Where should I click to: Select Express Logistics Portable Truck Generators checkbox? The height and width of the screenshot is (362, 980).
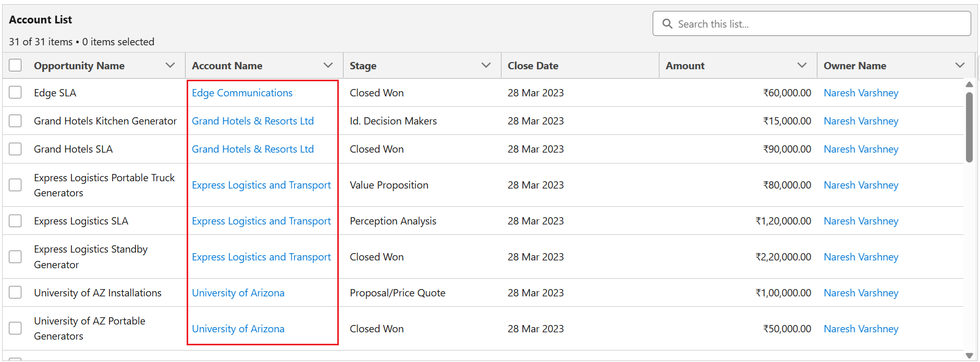click(16, 185)
